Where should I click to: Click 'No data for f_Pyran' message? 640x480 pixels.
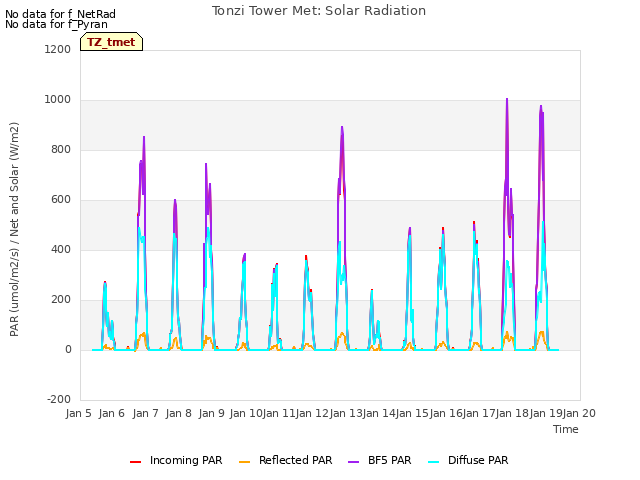[x=56, y=24]
